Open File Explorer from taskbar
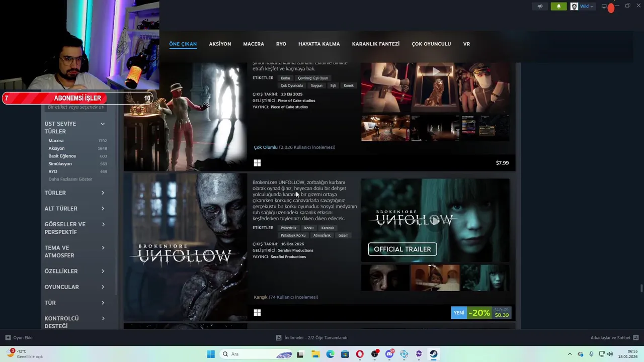 tap(315, 354)
